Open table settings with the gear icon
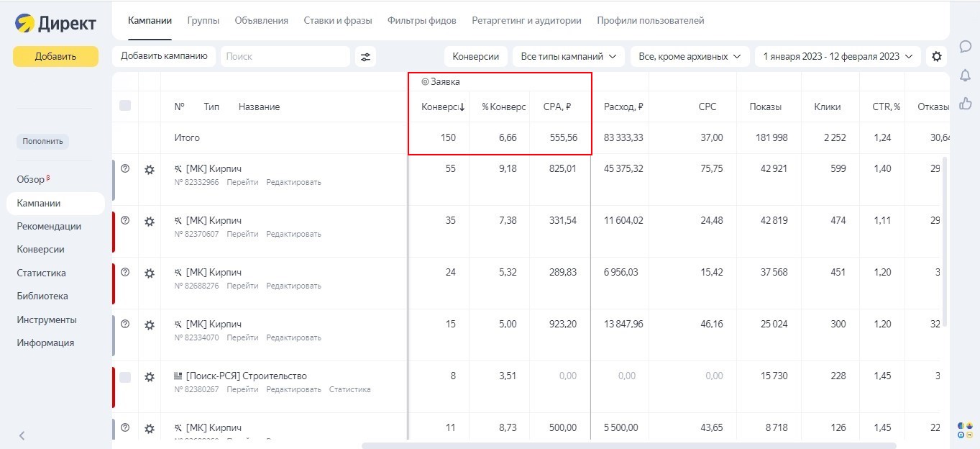Screen dimensions: 980x449 click(937, 55)
